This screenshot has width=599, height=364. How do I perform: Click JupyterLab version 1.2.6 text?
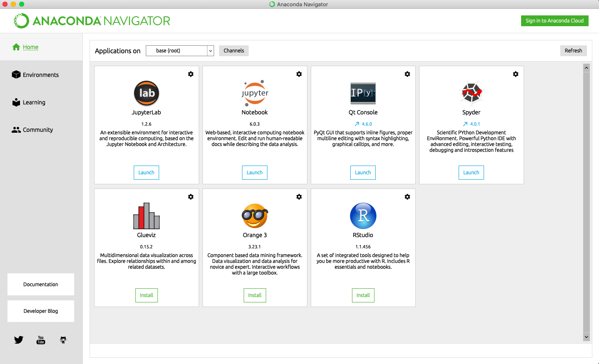coord(146,124)
